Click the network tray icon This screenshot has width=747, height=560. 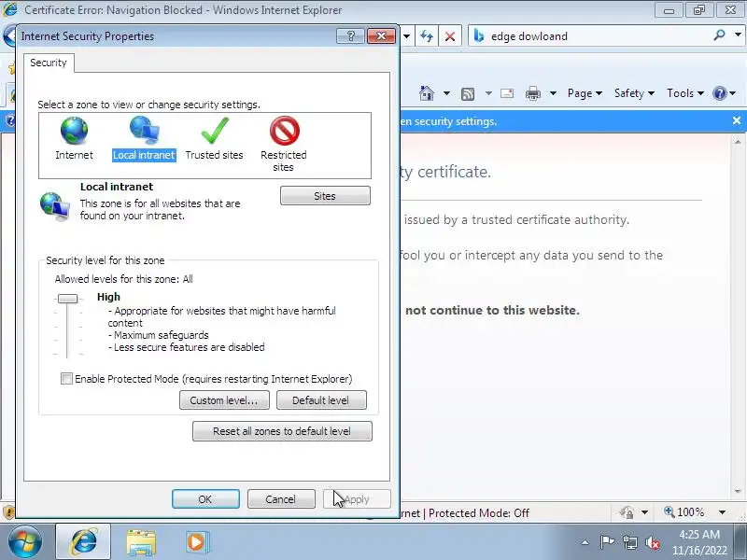pos(629,542)
